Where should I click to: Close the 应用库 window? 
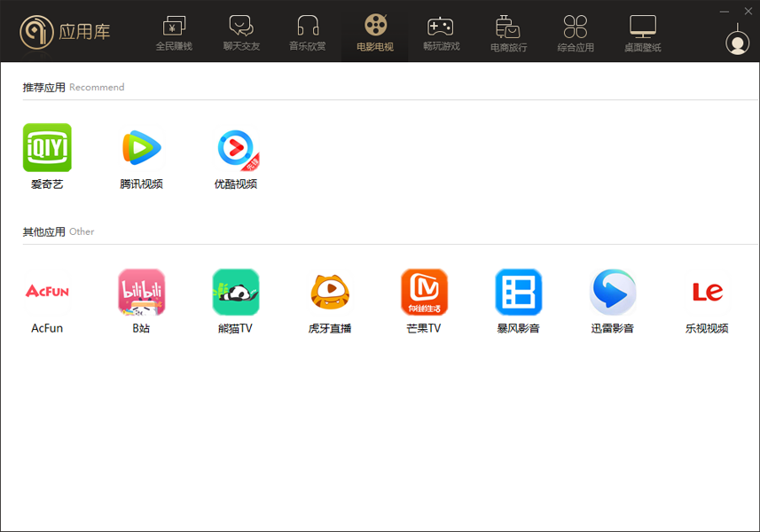[748, 12]
